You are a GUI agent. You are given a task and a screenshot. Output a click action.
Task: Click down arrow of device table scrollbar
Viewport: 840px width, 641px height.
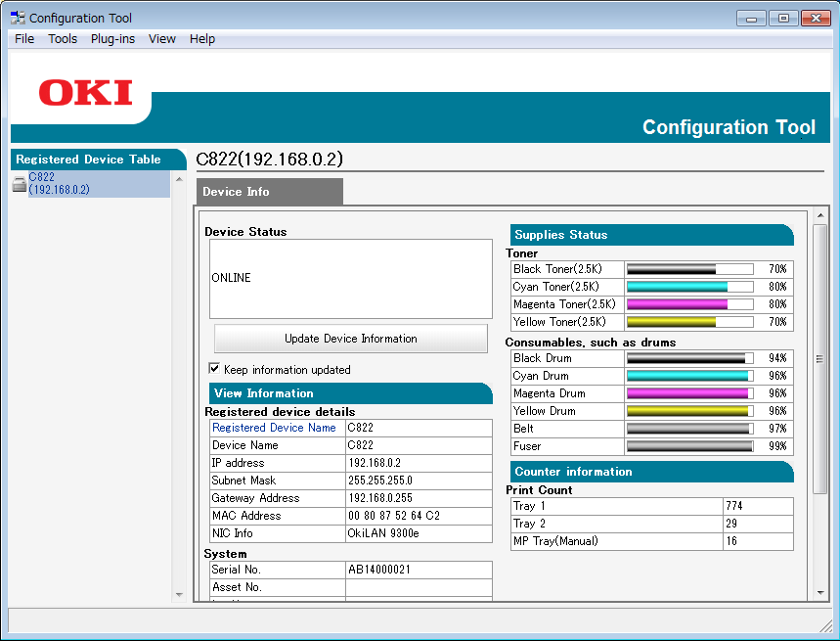[179, 594]
